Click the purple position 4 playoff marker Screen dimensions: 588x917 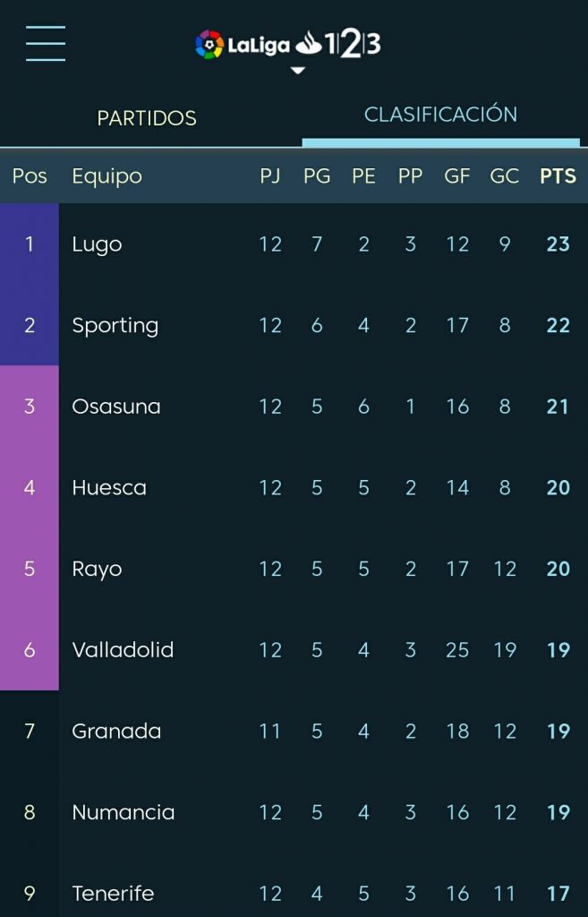30,488
